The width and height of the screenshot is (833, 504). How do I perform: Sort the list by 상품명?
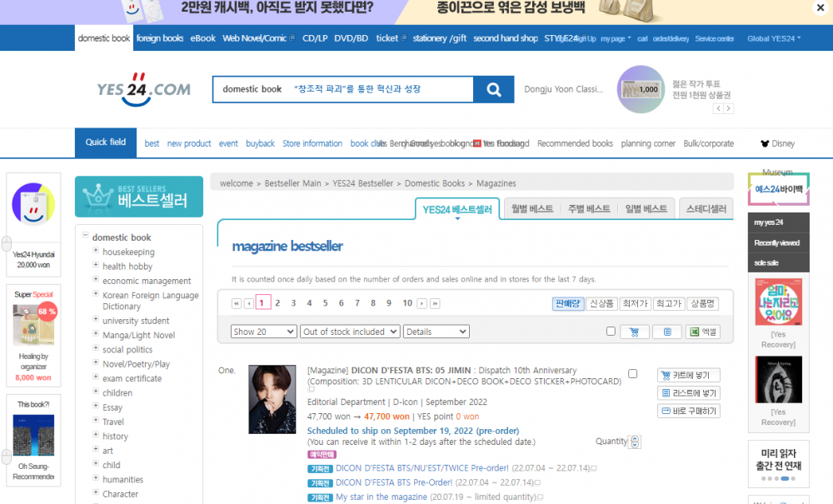(x=703, y=304)
